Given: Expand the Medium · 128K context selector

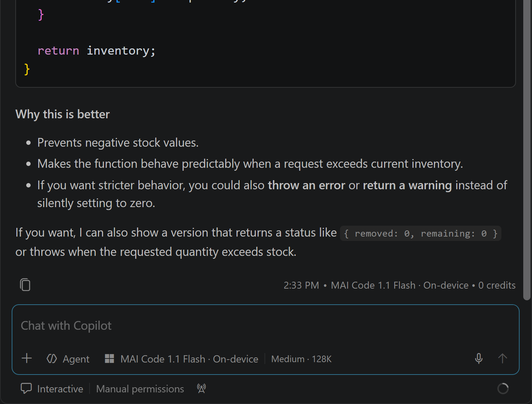Looking at the screenshot, I should (x=301, y=359).
